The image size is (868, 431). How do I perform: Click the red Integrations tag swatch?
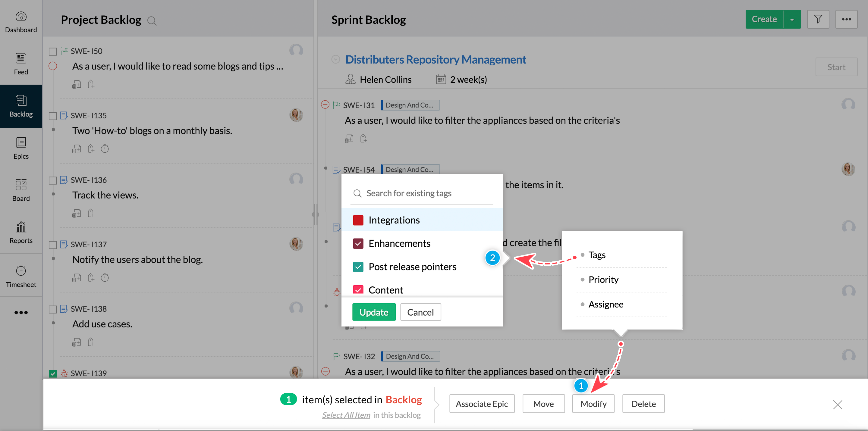click(358, 220)
